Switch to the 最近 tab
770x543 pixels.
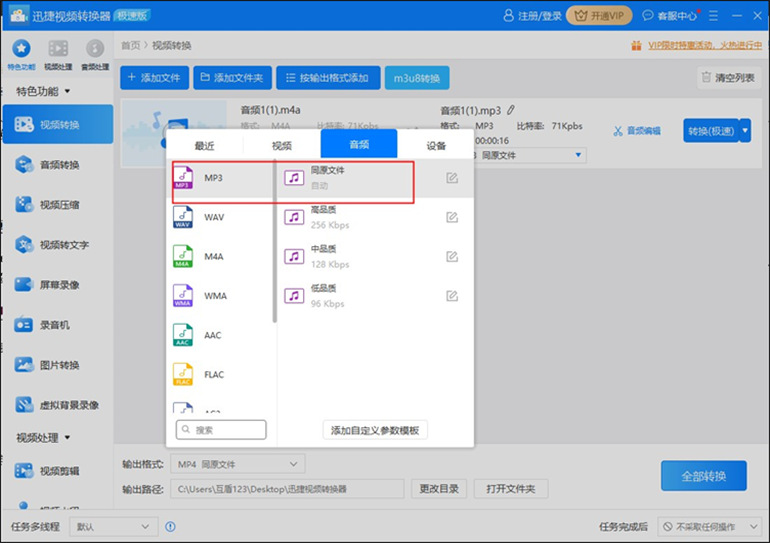pyautogui.click(x=204, y=145)
